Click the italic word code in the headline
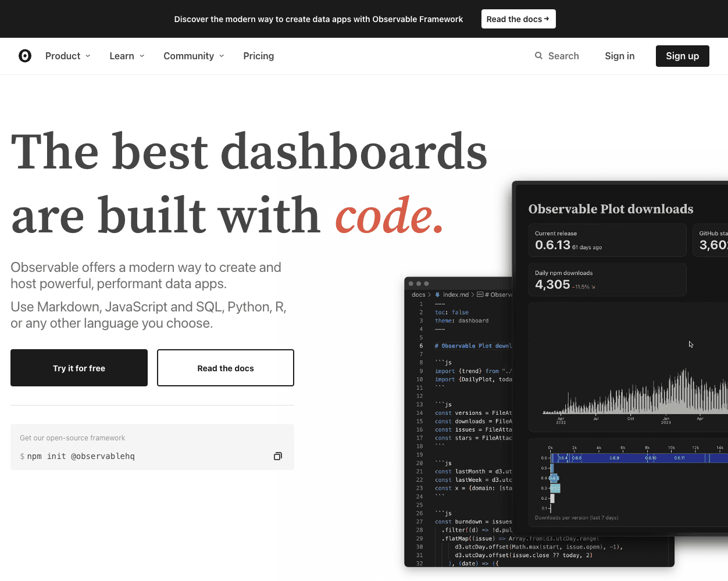 pyautogui.click(x=390, y=216)
